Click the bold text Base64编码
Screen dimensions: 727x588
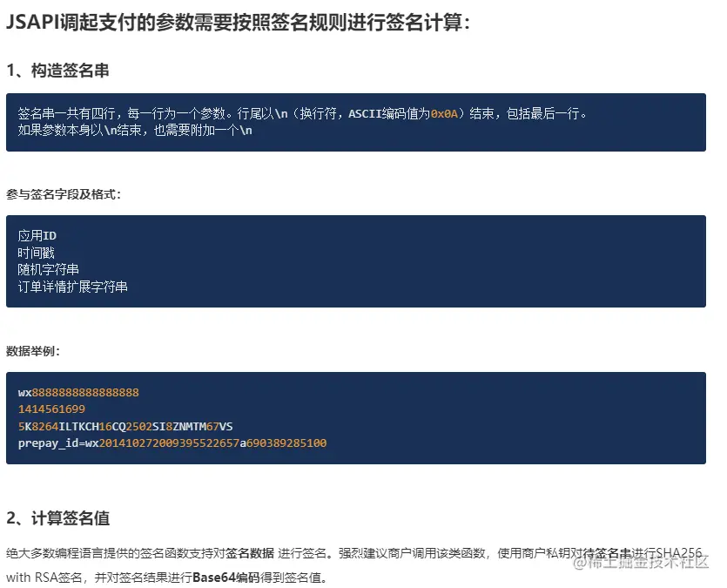[226, 578]
